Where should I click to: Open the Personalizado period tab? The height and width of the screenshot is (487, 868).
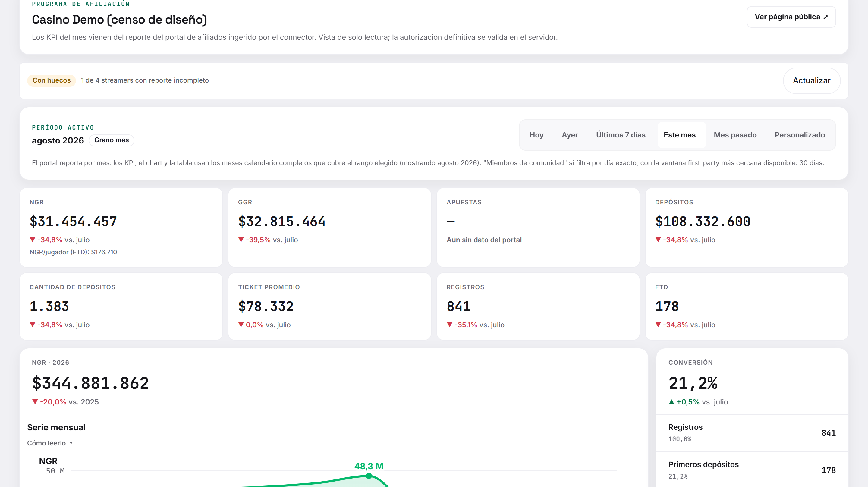(x=800, y=135)
